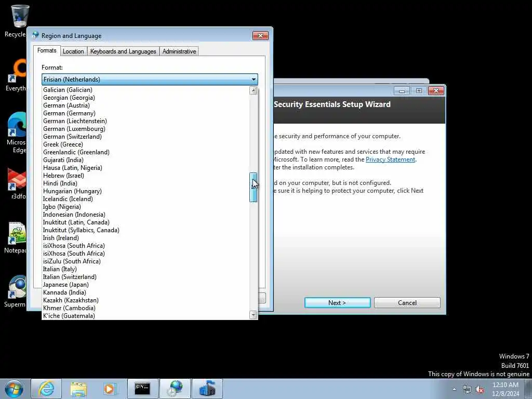Select Icelandic (Iceland) format
Screen dimensions: 532x399
145,199
